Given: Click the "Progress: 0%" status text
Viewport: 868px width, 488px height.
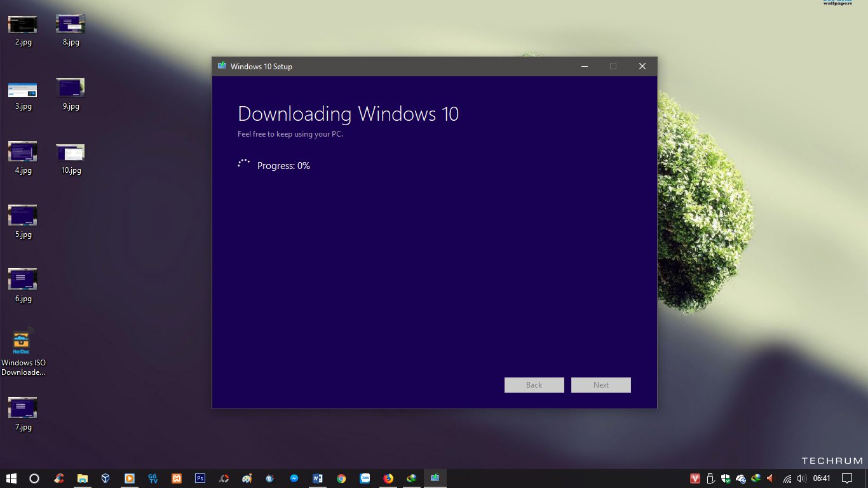Looking at the screenshot, I should 283,166.
